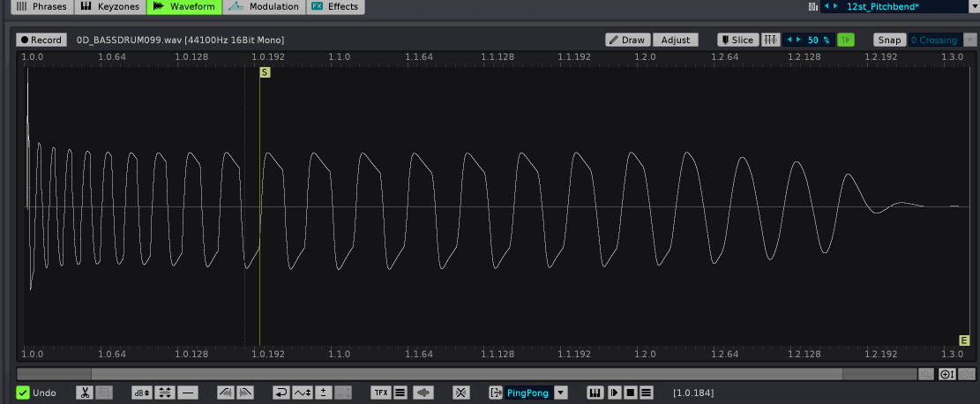Click the vertical zoom-in magnifier icon
Screen dimensions: 980x404
tap(946, 374)
